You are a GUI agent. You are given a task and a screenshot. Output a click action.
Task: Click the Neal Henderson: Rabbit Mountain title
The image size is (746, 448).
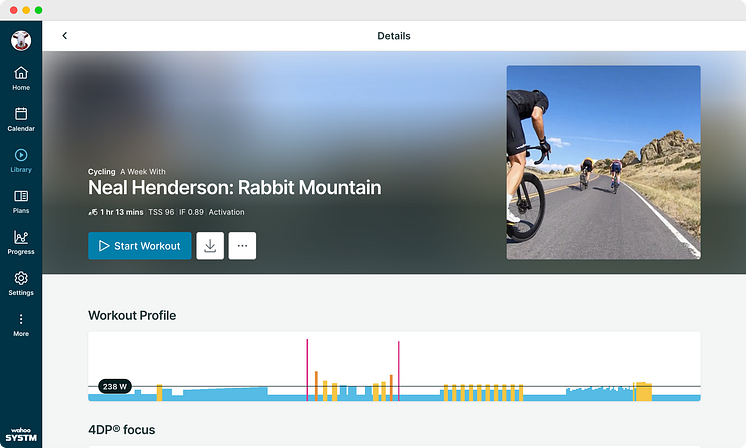234,187
